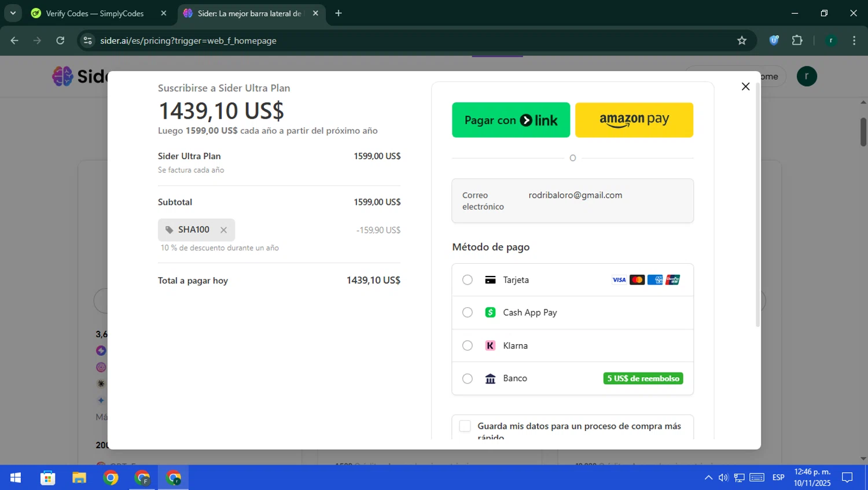Close the SimplyCodes browser tab
868x490 pixels.
164,13
